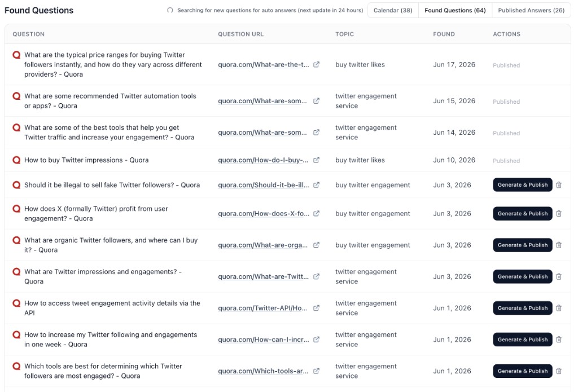This screenshot has height=392, width=578.
Task: Delete the organic Twitter followers question
Action: (559, 245)
